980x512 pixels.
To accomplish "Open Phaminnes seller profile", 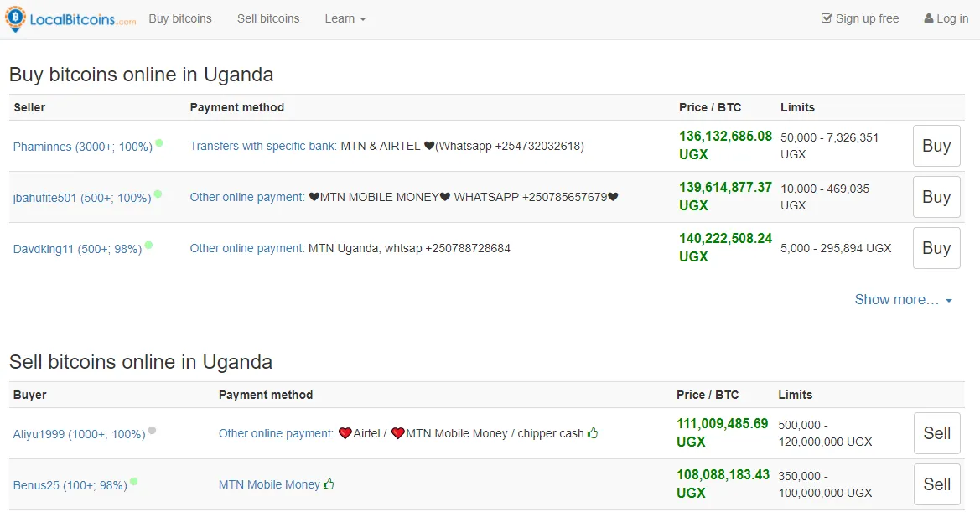I will click(x=82, y=147).
